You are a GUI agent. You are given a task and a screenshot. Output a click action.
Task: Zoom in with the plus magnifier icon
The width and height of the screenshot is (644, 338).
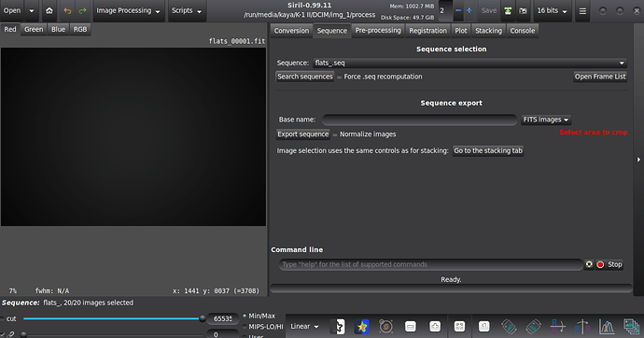click(x=435, y=327)
